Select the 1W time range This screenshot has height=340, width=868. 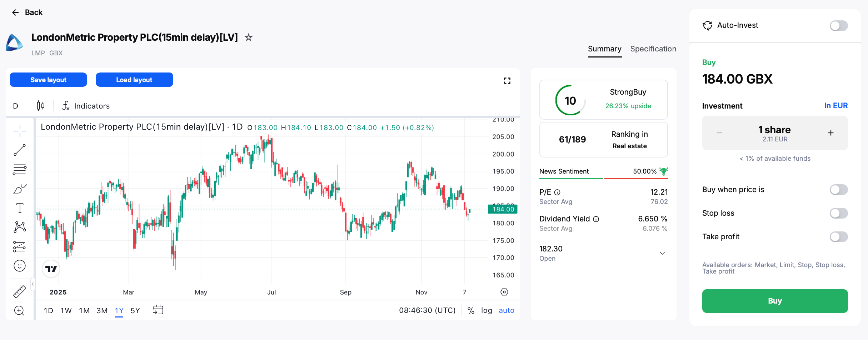66,311
